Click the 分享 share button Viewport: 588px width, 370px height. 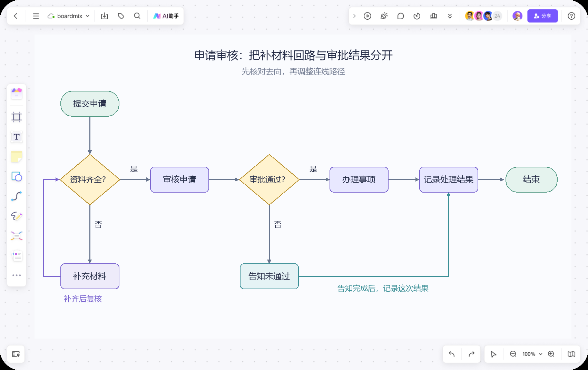coord(542,16)
